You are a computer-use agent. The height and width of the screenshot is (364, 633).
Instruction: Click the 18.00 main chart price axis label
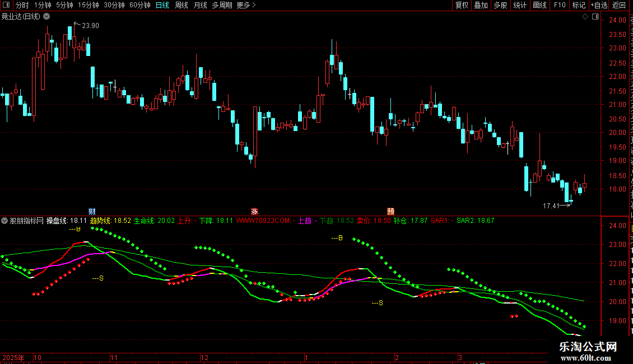(x=618, y=189)
